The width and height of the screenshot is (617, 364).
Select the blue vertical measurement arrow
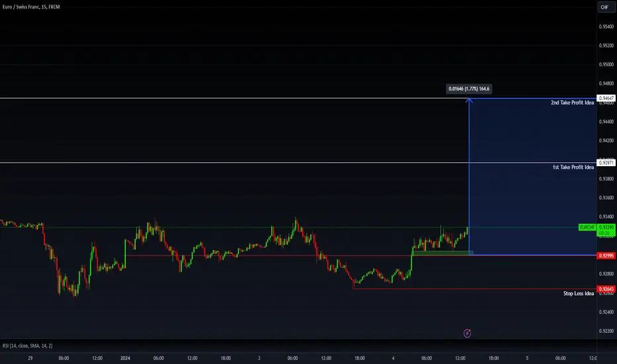(469, 177)
